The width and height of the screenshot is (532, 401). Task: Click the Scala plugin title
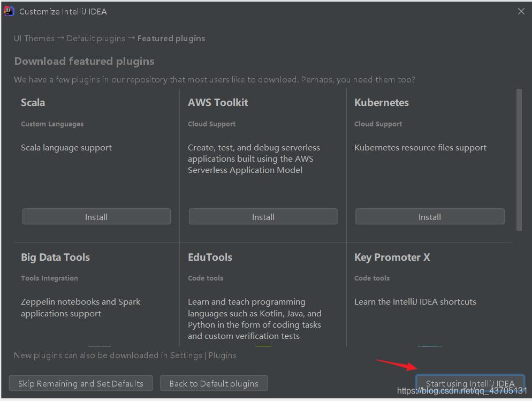click(33, 102)
